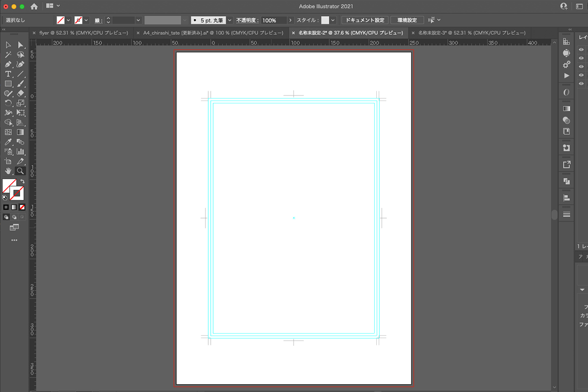Screen dimensions: 588x392
Task: Open the workspace layout switcher dropdown
Action: (x=52, y=6)
